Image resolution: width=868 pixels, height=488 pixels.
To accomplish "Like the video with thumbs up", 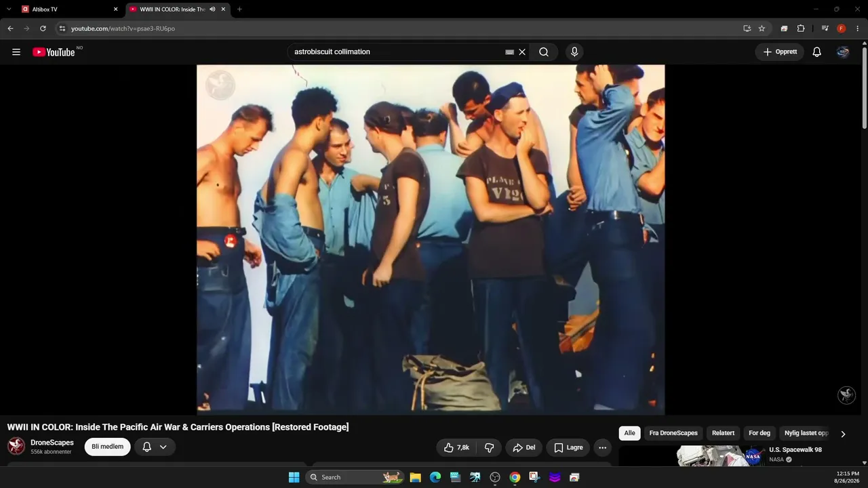I will (x=456, y=447).
